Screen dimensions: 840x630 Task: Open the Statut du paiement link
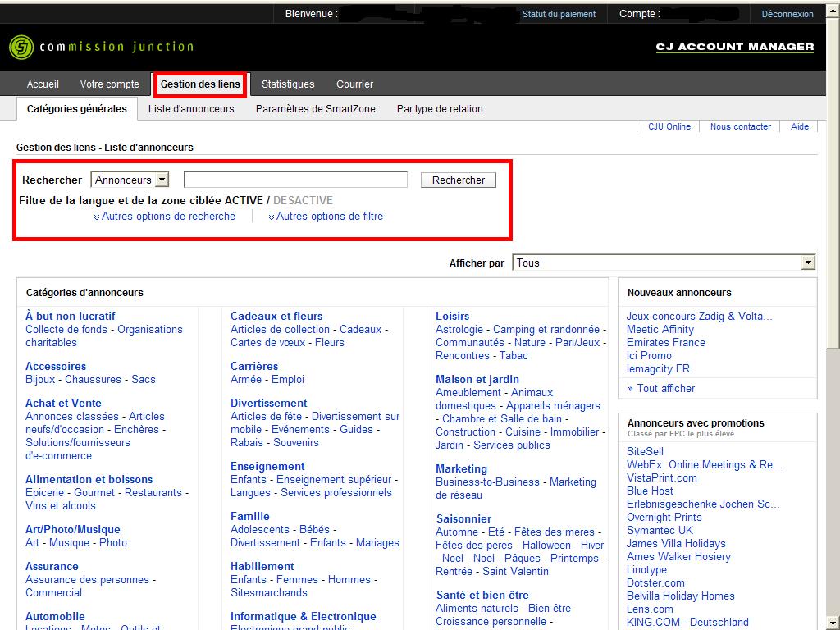point(559,14)
